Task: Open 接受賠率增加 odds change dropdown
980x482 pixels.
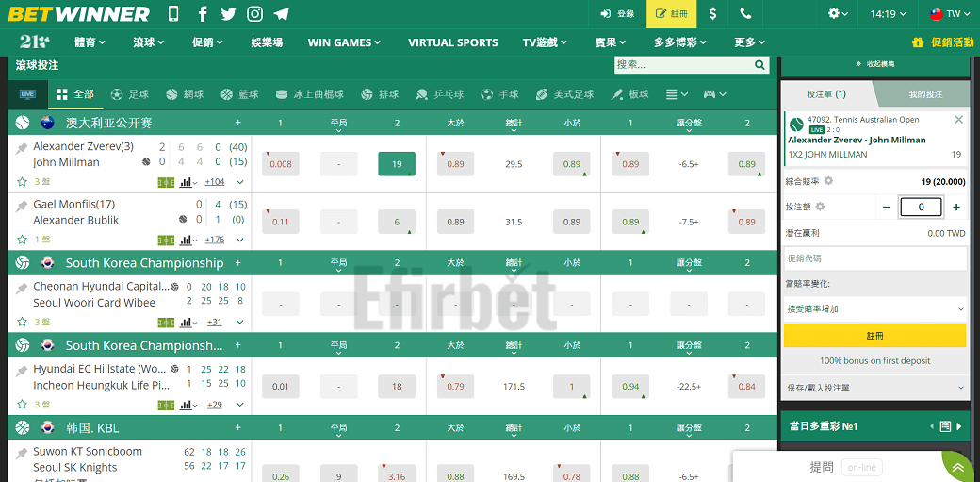Action: click(x=875, y=309)
